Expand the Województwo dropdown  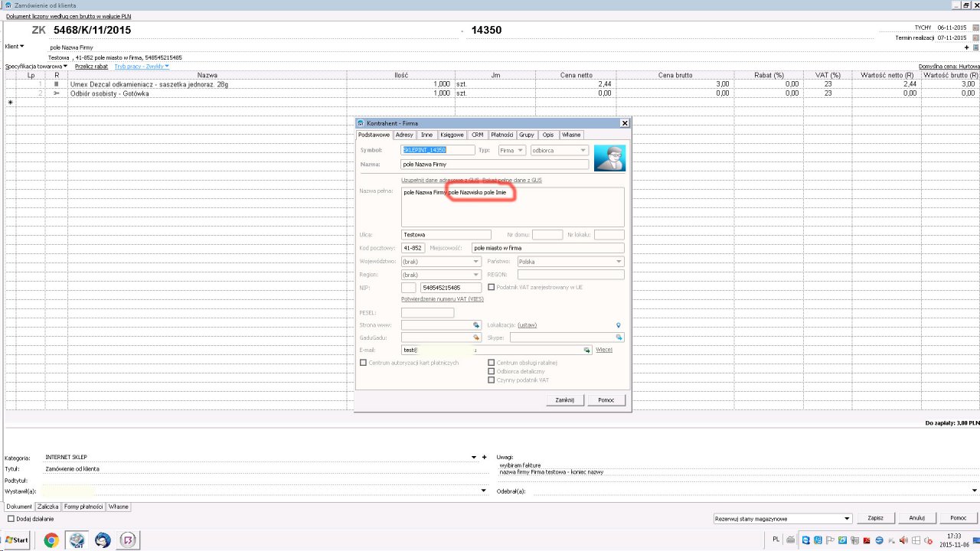440,262
